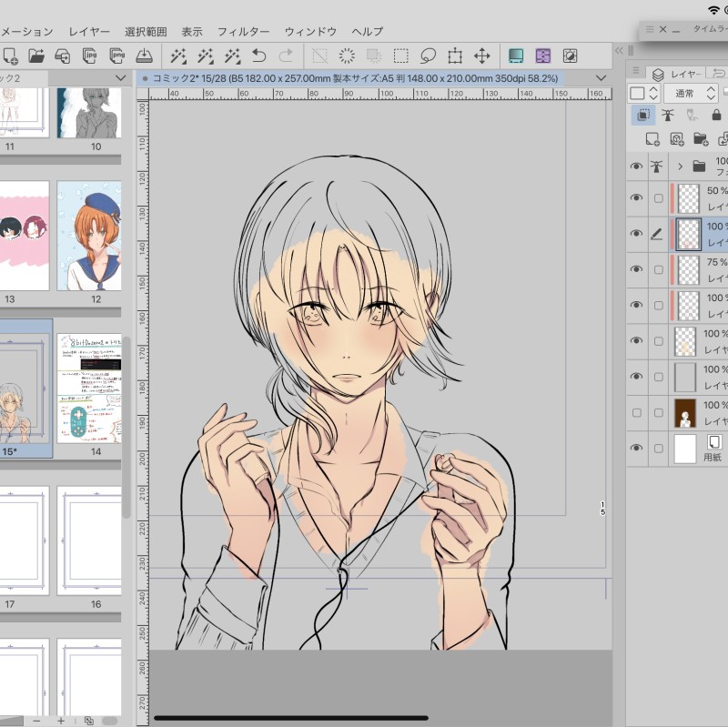Click the grayed fill selection icon
This screenshot has width=728, height=727.
pos(374,56)
